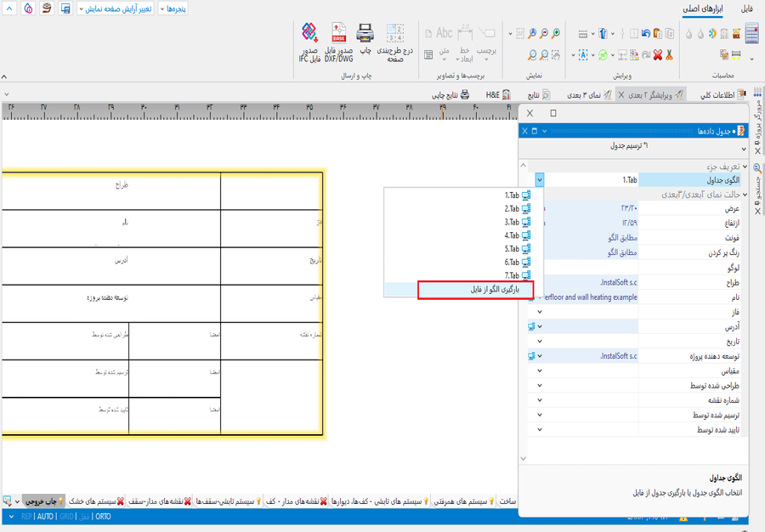Toggle GRID display in status bar
The image size is (765, 532).
click(66, 517)
